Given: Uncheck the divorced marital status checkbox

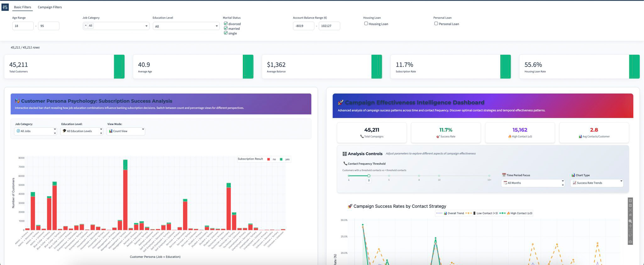Looking at the screenshot, I should tap(226, 24).
